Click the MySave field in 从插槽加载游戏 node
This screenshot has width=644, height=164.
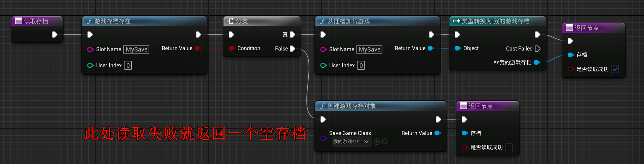[x=370, y=50]
